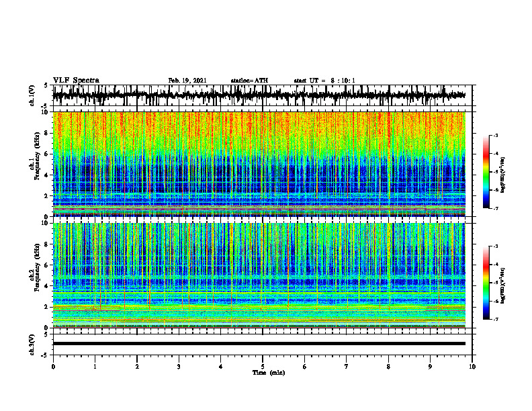Click the "-7" label on ch.2 colorbar
532x411 pixels.
point(495,319)
